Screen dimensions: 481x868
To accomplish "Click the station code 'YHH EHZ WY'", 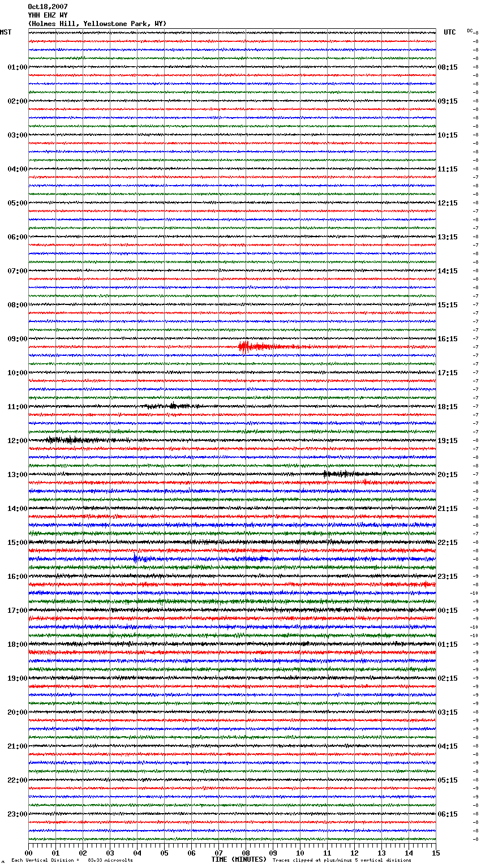I will pos(48,15).
